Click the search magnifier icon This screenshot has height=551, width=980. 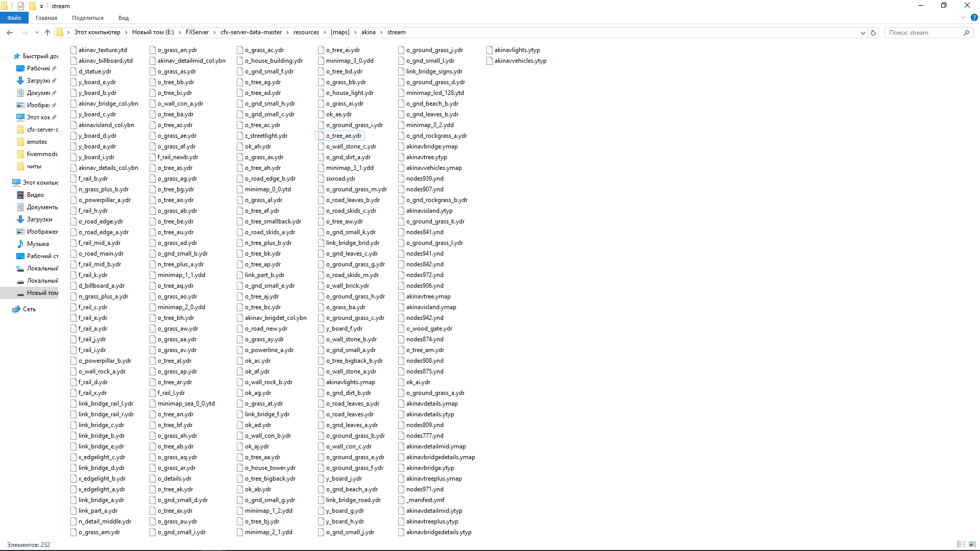coord(966,32)
